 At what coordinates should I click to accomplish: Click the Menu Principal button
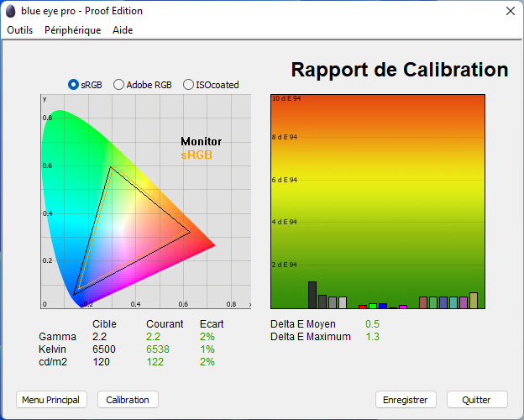pos(50,400)
